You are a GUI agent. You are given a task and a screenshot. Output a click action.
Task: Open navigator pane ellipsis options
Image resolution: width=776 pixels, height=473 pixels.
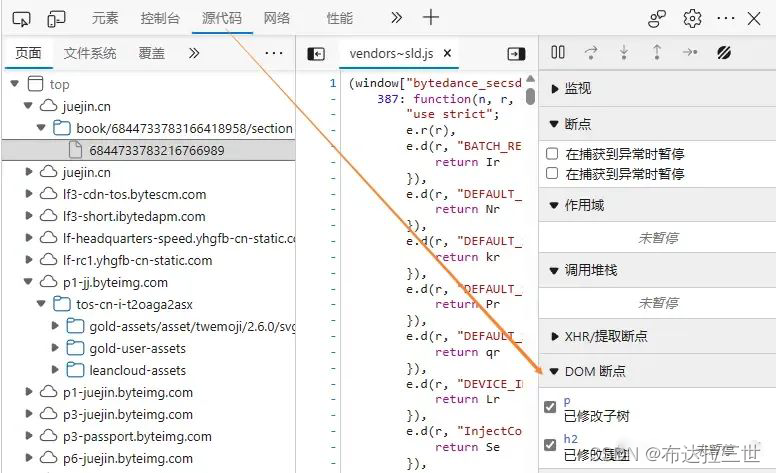pyautogui.click(x=274, y=53)
